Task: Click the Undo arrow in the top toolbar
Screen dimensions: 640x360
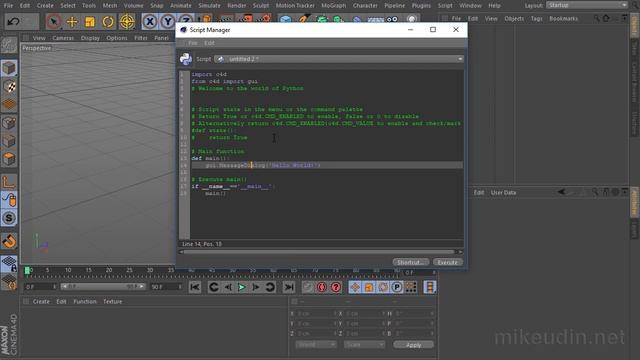Action: [x=13, y=21]
